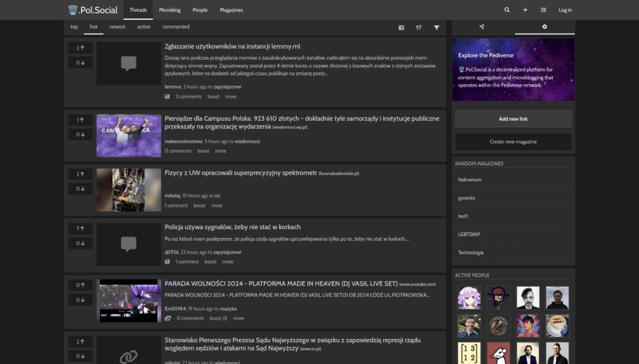Image resolution: width=639 pixels, height=364 pixels.
Task: Open the Threads tab
Action: tap(138, 10)
